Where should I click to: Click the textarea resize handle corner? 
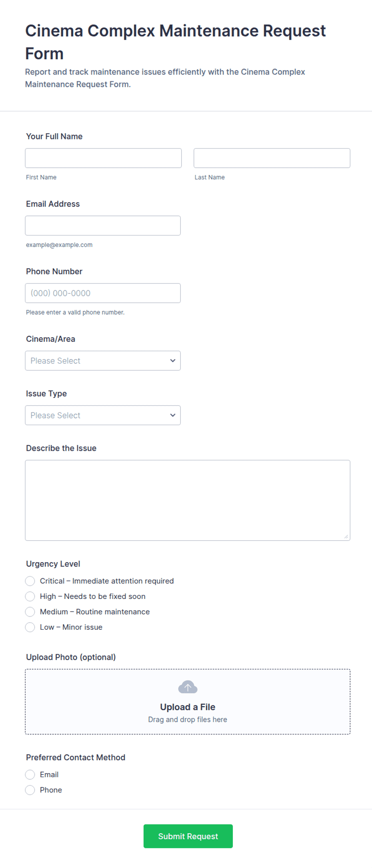pyautogui.click(x=346, y=536)
